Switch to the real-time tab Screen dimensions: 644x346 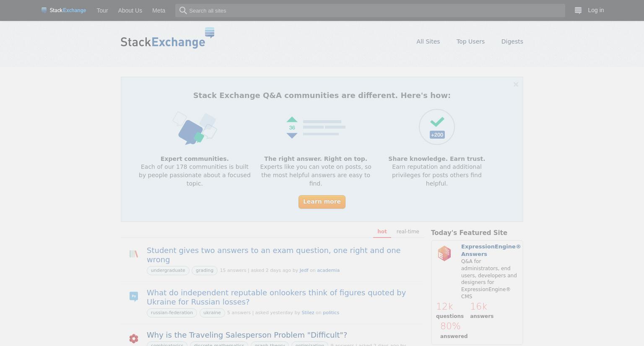pos(408,232)
